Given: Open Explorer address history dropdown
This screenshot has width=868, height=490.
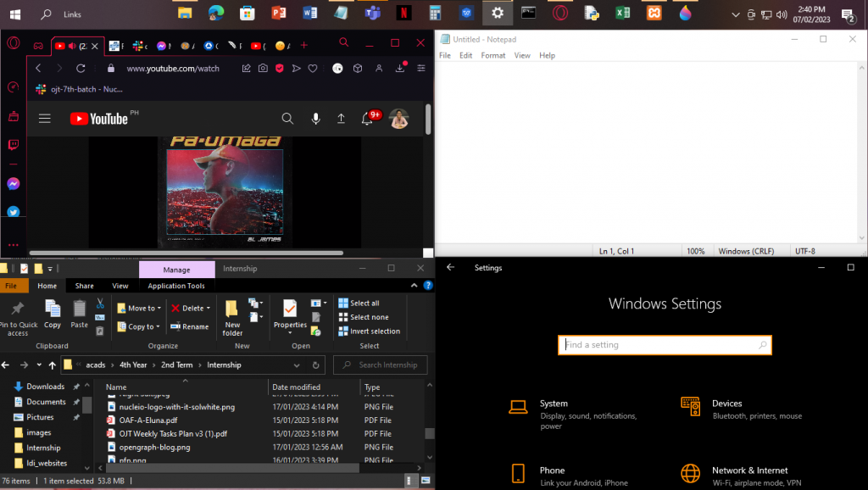Looking at the screenshot, I should click(297, 365).
